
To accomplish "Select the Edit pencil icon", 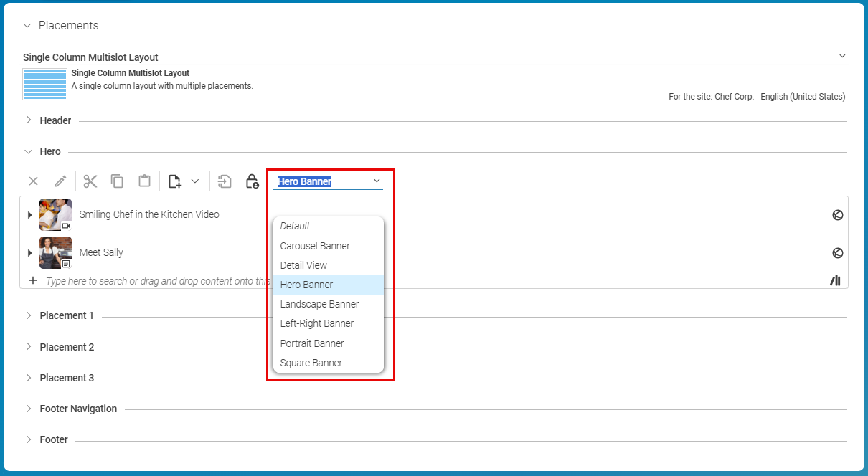I will coord(60,181).
